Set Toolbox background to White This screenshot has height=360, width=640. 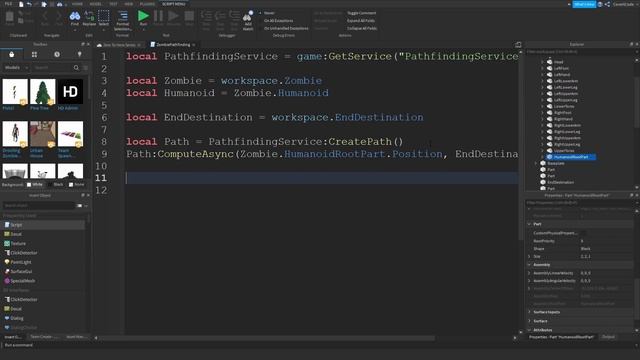pos(34,184)
